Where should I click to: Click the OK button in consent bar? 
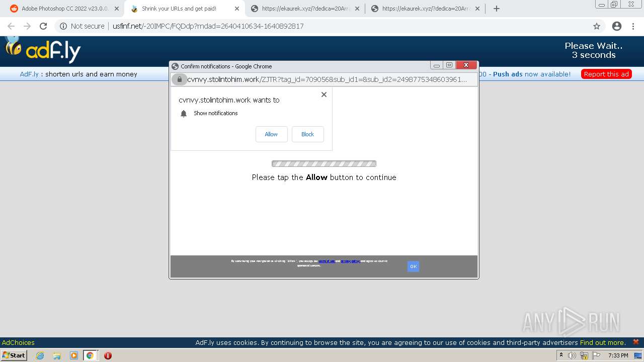[413, 266]
